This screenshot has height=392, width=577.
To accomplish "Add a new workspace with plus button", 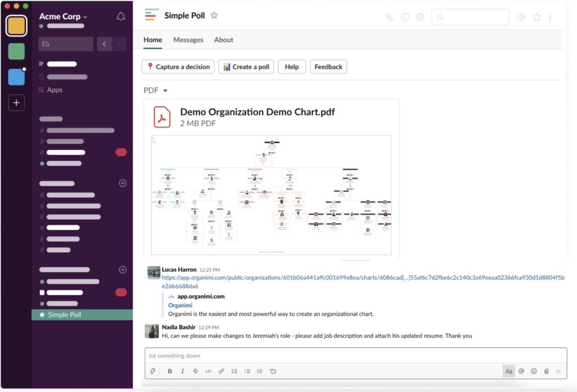I will 16,103.
